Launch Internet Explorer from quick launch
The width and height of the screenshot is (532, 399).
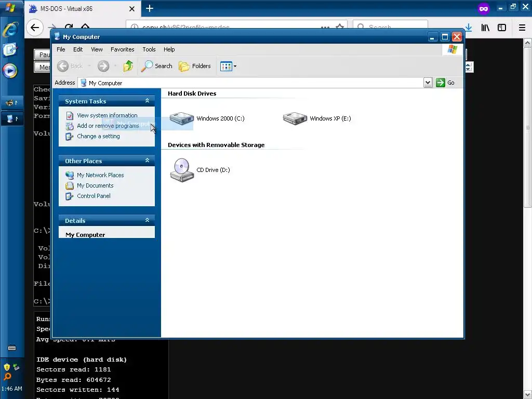10,30
